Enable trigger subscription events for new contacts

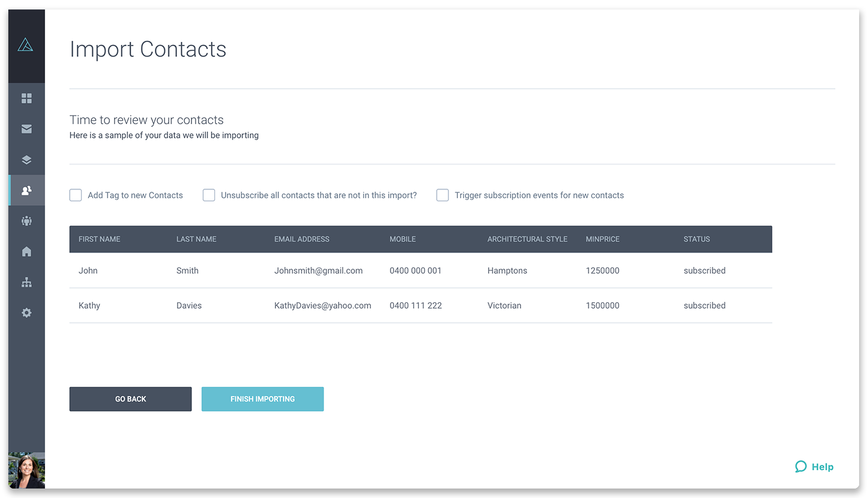click(443, 195)
